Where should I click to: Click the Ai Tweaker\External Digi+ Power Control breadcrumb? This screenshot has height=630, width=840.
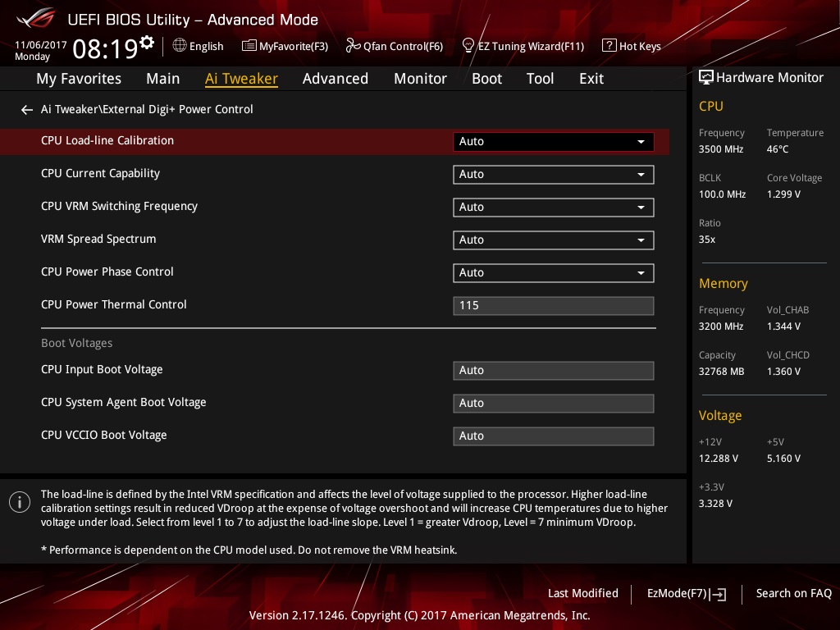pos(147,110)
